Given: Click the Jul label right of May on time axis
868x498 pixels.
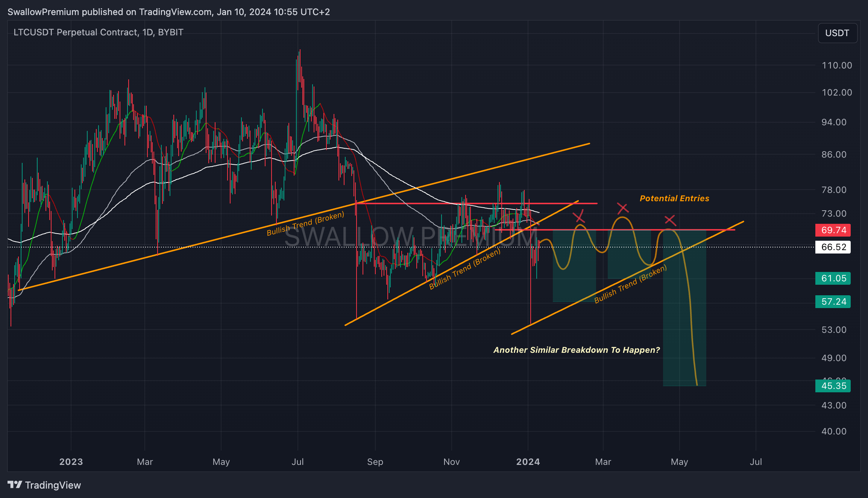Looking at the screenshot, I should pyautogui.click(x=756, y=462).
